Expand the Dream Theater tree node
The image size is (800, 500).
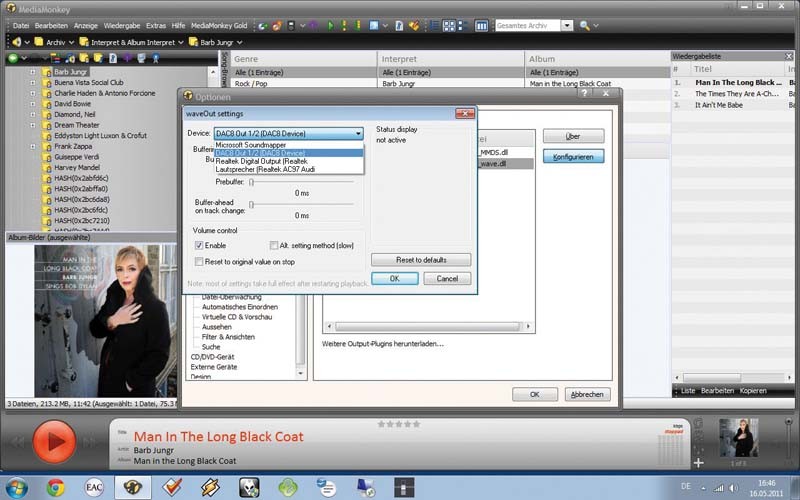pos(33,125)
